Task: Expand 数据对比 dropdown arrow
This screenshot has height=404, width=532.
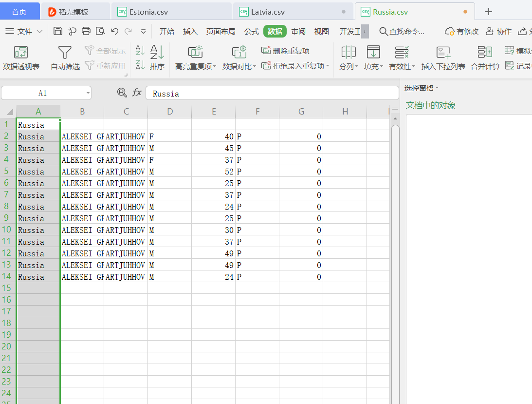Action: (255, 66)
